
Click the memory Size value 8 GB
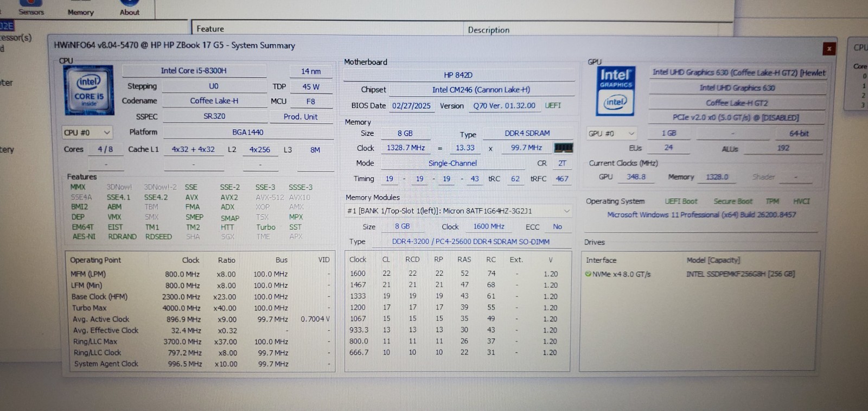(405, 133)
